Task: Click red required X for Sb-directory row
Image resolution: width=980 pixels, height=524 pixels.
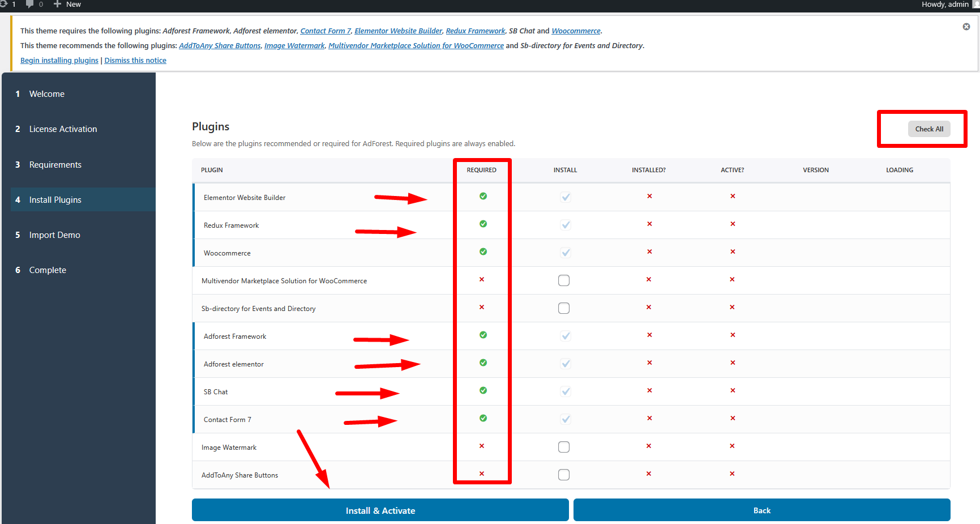Action: coord(482,307)
